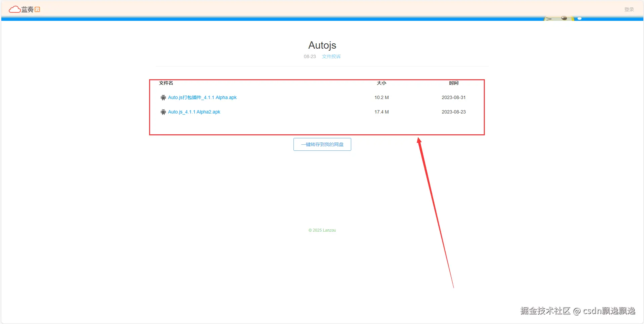644x324 pixels.
Task: Click the 08-23 date under title
Action: click(310, 56)
